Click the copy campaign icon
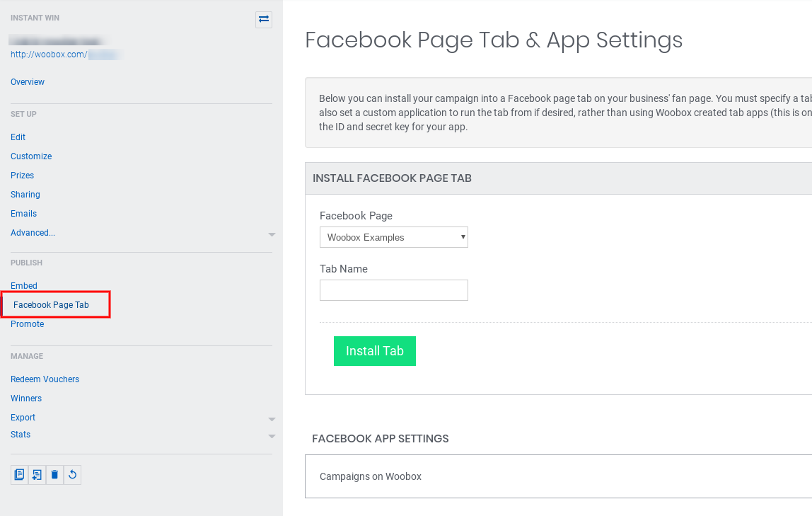Image resolution: width=812 pixels, height=516 pixels. click(x=19, y=474)
